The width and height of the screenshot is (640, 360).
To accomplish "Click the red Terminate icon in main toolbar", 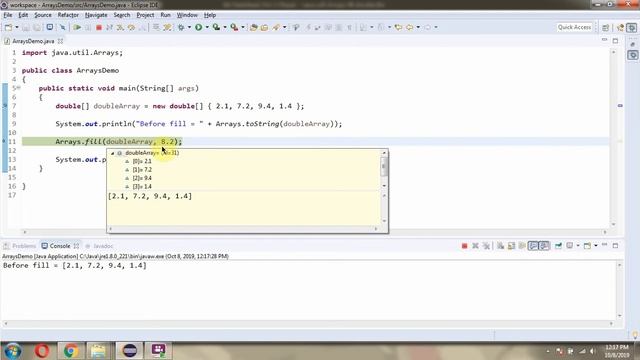I will [x=98, y=27].
